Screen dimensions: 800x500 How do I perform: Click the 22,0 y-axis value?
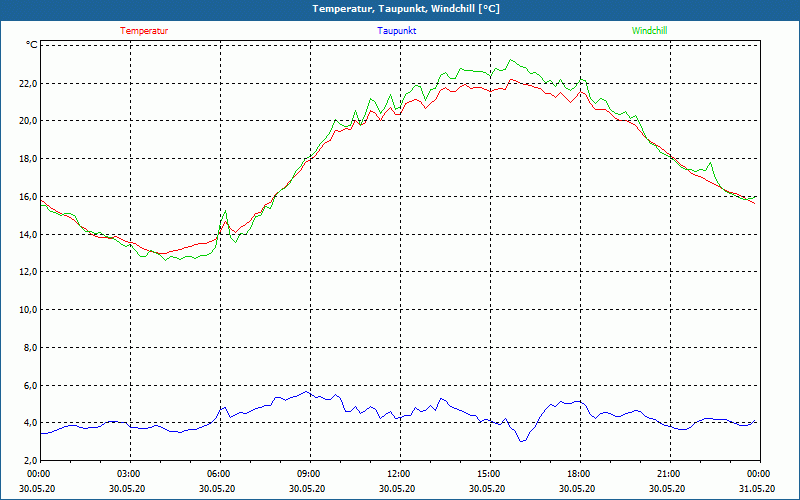(28, 83)
